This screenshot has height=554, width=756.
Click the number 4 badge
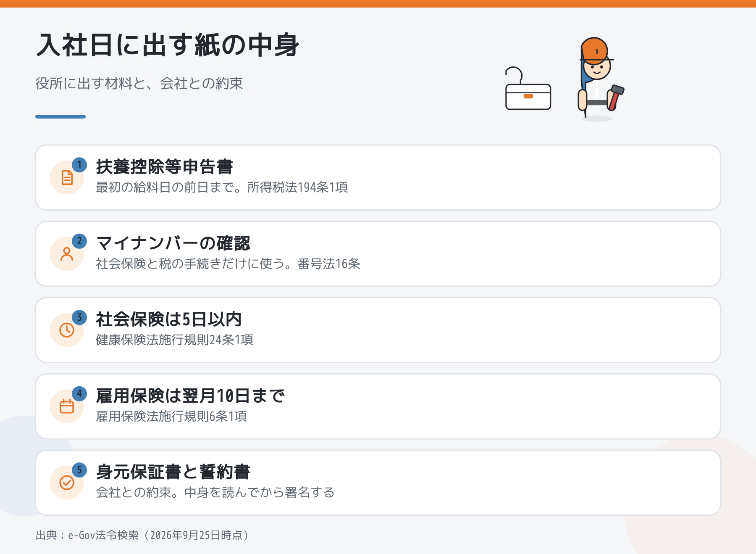79,394
